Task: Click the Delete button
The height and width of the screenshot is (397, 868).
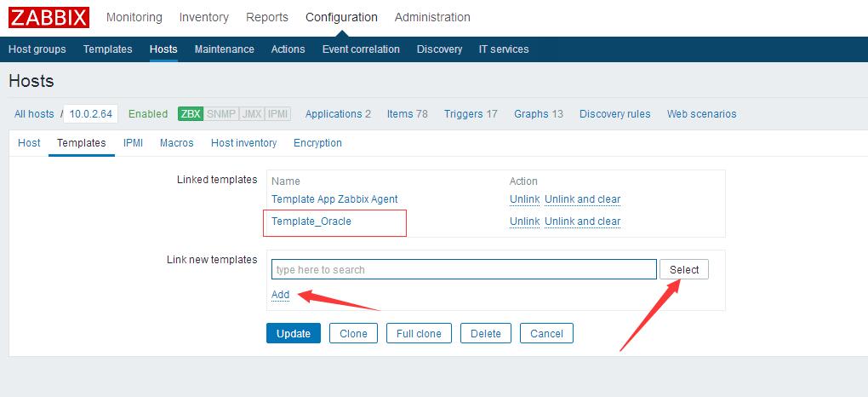Action: [x=485, y=333]
